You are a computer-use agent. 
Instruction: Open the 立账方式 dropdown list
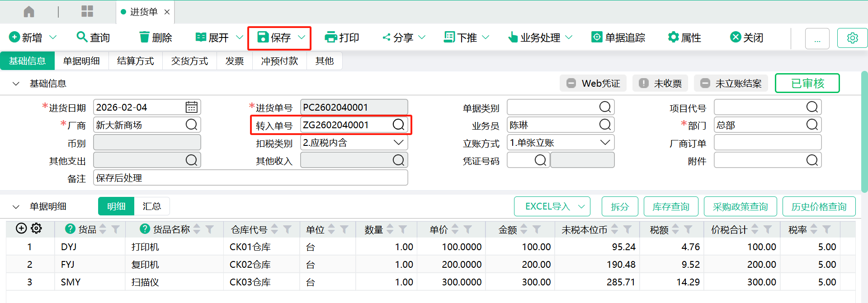tap(605, 143)
